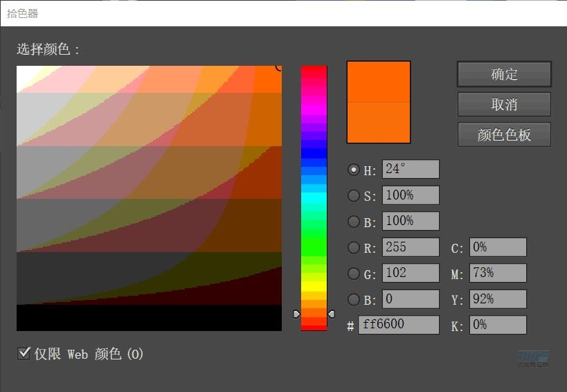The height and width of the screenshot is (392, 567).
Task: Select the blue B radio button
Action: pyautogui.click(x=354, y=300)
